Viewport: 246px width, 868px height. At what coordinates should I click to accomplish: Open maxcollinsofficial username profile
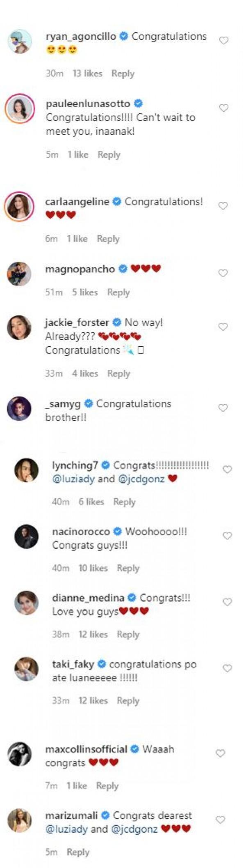tap(86, 749)
